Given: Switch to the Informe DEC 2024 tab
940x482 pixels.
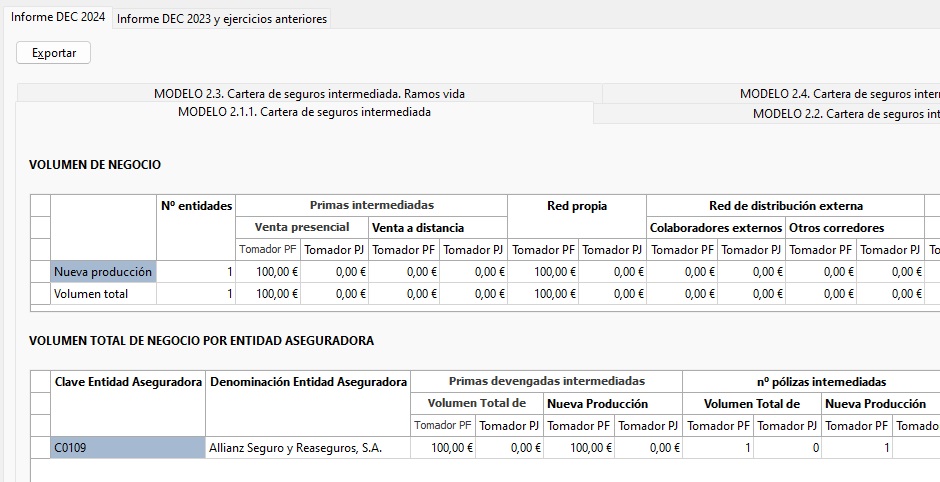Looking at the screenshot, I should click(58, 17).
